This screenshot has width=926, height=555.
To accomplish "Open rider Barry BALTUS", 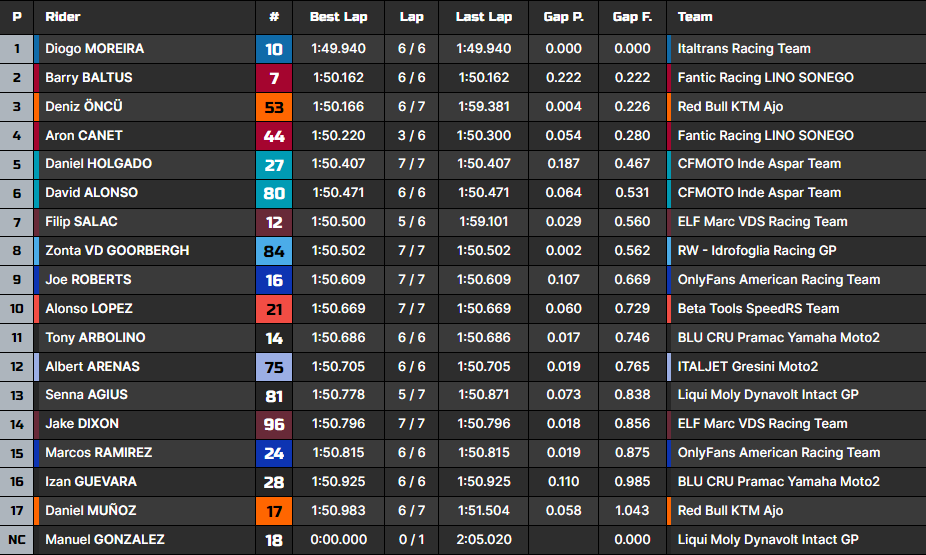I will [x=89, y=78].
